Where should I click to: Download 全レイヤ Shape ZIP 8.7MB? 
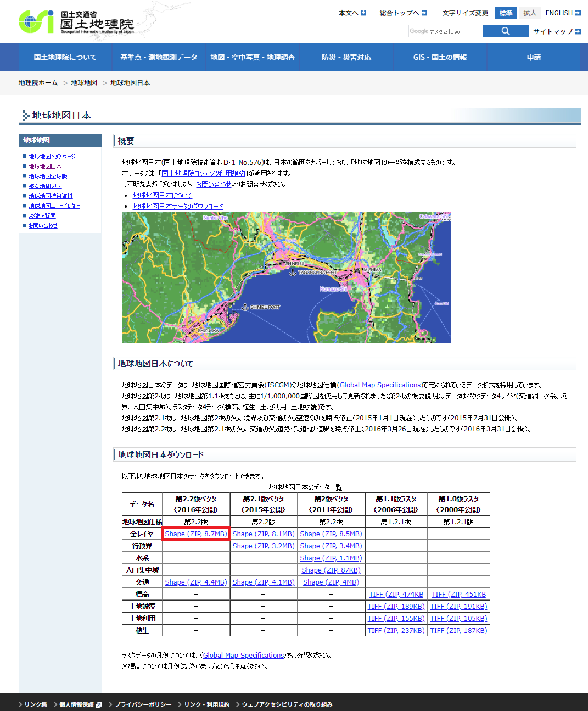[195, 534]
